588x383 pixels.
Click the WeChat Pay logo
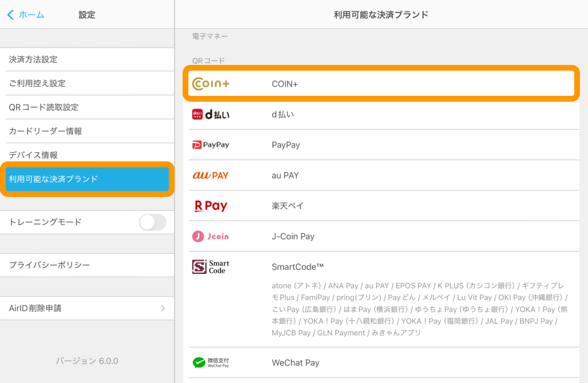pyautogui.click(x=211, y=363)
